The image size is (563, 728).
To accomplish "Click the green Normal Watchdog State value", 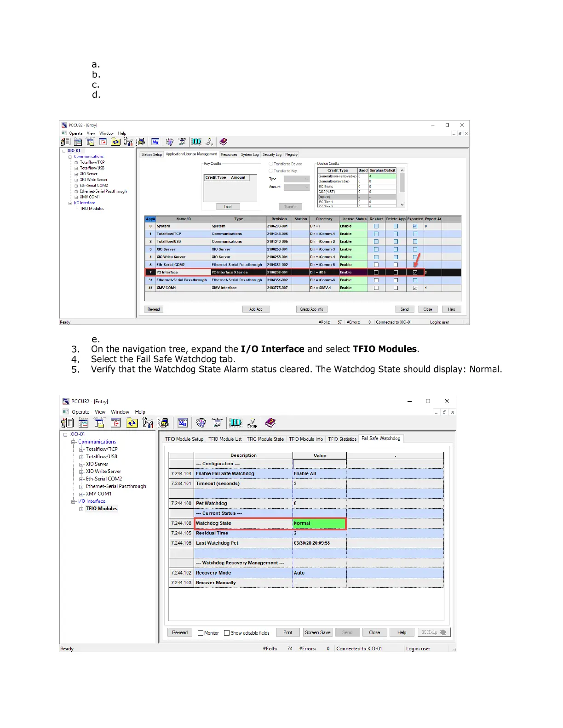I will 319,523.
